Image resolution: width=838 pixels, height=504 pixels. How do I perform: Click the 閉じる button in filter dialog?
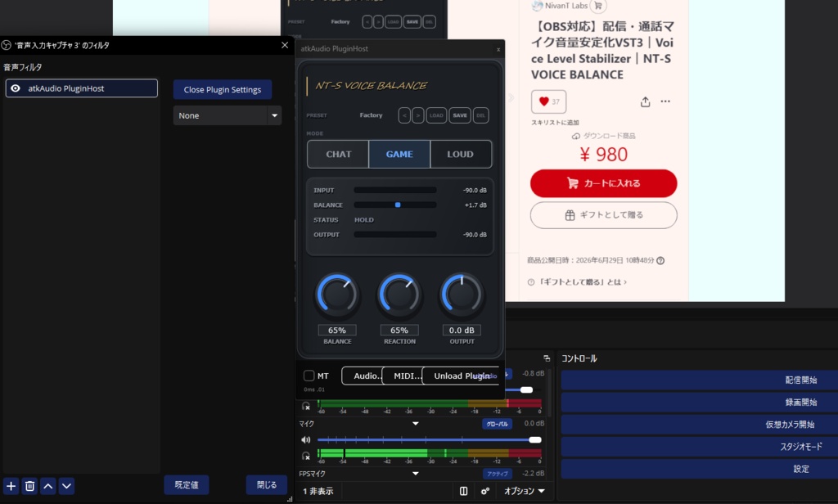click(x=267, y=484)
